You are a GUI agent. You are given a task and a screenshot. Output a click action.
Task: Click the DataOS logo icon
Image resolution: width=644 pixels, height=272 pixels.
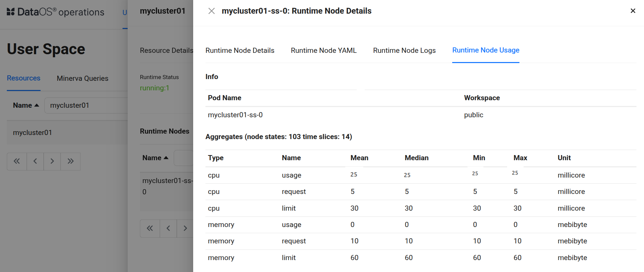click(x=11, y=12)
